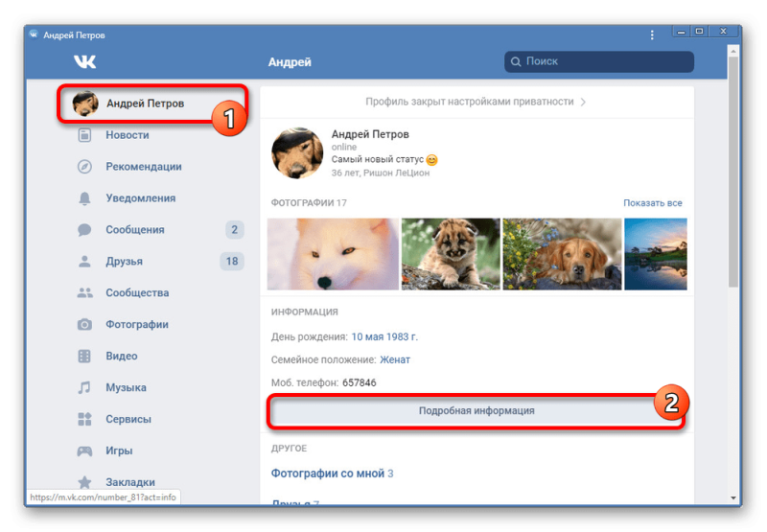Click the 36 лет, Ришон ЛеЦион text

(x=380, y=173)
